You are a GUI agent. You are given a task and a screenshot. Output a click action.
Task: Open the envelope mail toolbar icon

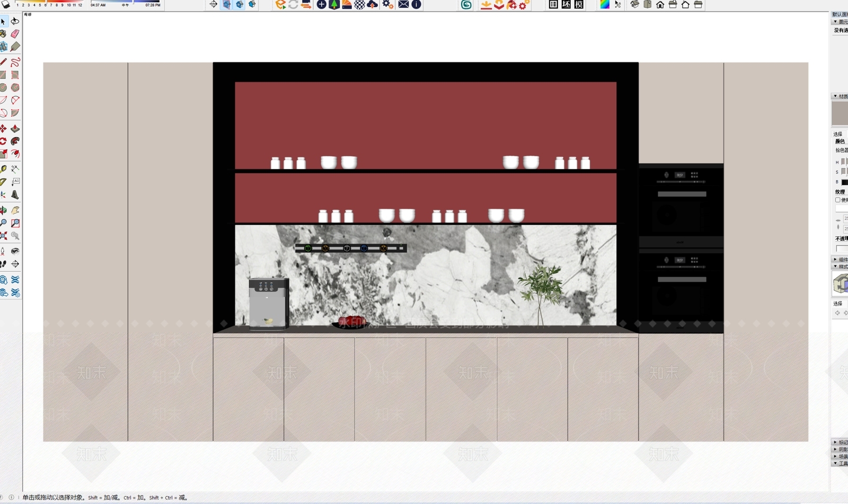[x=403, y=5]
